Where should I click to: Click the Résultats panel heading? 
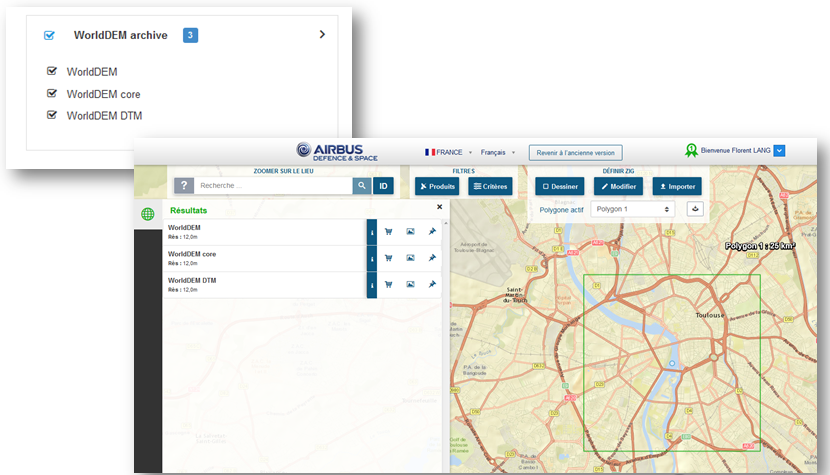point(188,211)
